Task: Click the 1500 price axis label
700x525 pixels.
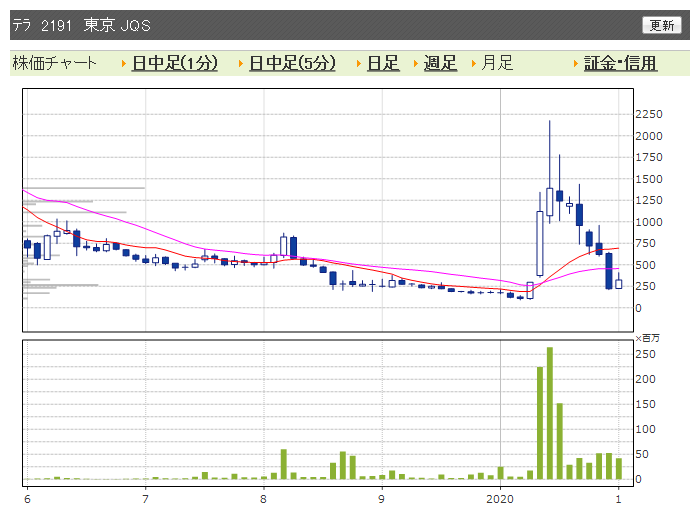Action: point(649,179)
